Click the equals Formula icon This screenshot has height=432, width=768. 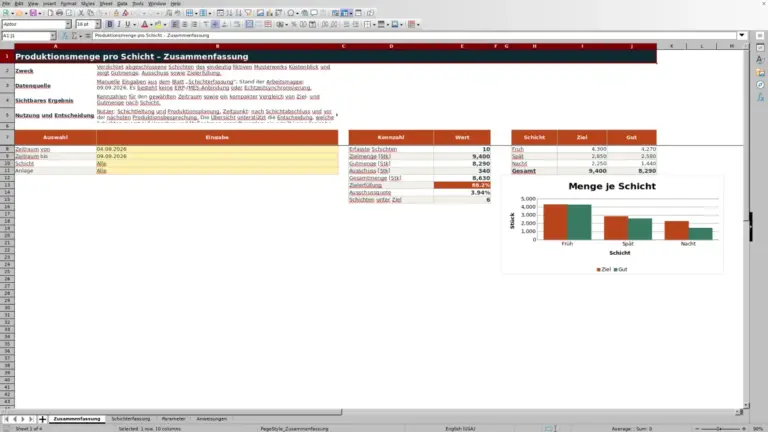[87, 36]
